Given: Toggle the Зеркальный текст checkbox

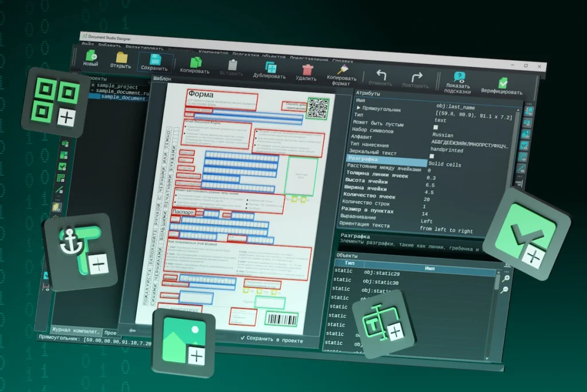Looking at the screenshot, I should 432,156.
